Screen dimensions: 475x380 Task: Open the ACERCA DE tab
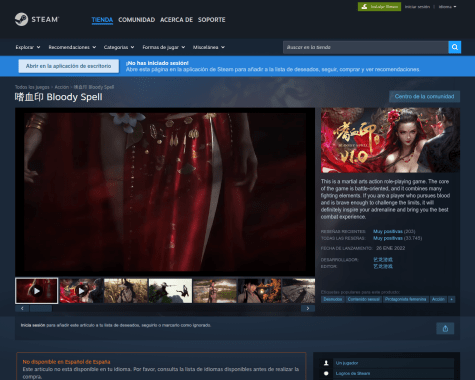click(176, 20)
